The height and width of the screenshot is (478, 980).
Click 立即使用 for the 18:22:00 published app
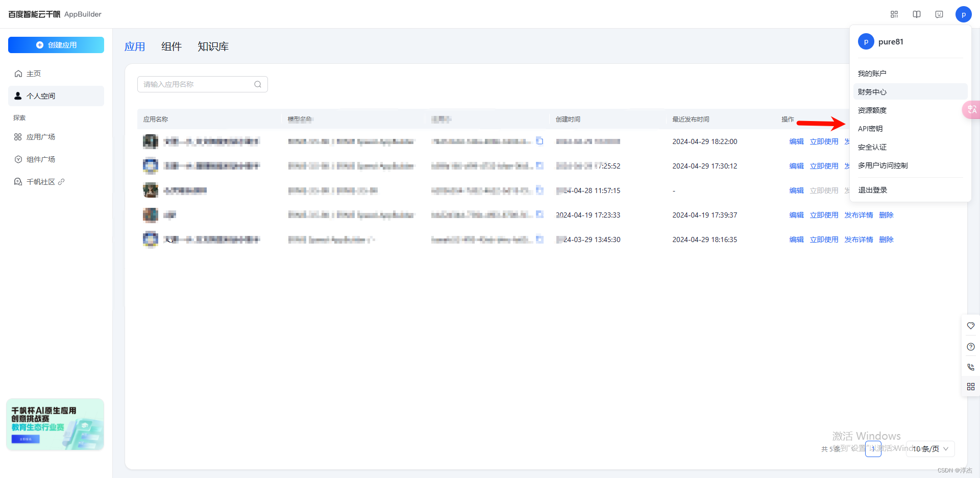(824, 141)
